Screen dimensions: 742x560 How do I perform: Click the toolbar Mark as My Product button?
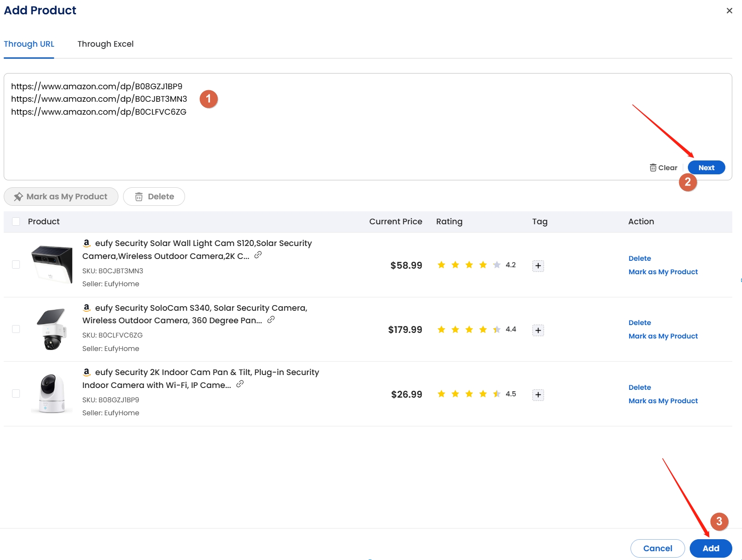(x=61, y=197)
